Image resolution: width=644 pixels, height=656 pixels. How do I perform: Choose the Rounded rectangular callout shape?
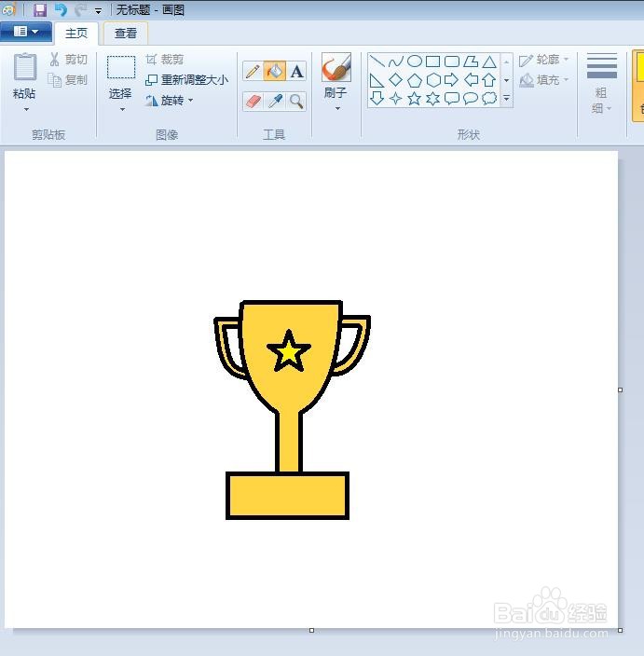pyautogui.click(x=451, y=99)
